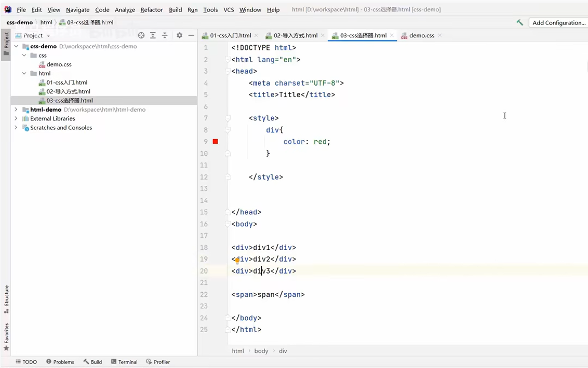Click the IntelliJ IDEA logo icon
Screen dimensions: 588x368
click(x=7, y=9)
